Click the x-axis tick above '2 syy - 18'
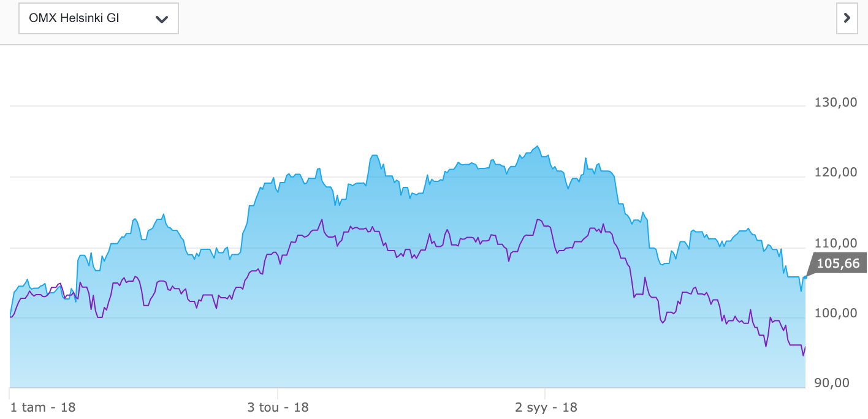The image size is (868, 419). coord(545,391)
